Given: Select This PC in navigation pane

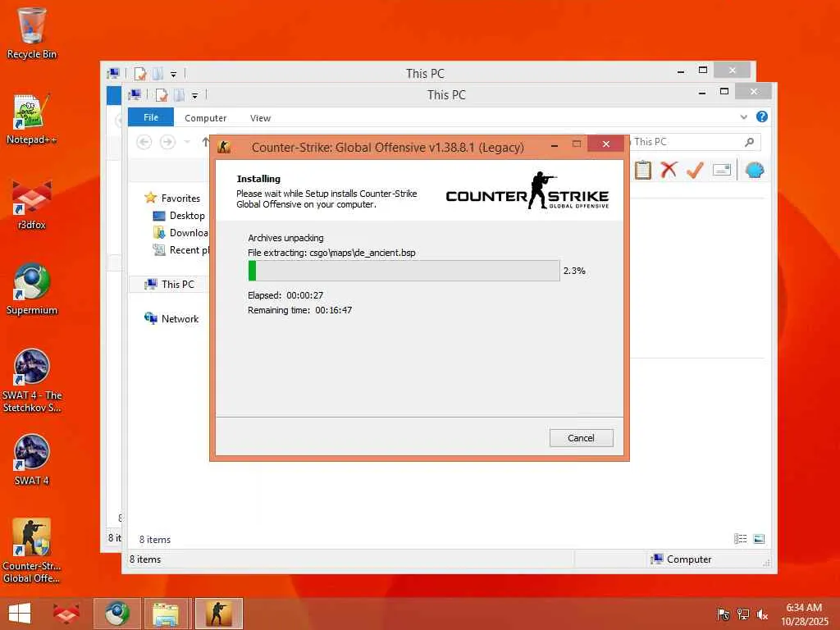Looking at the screenshot, I should coord(170,284).
